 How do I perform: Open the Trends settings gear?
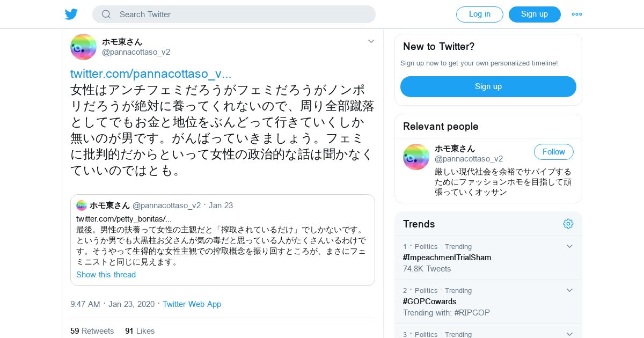568,224
